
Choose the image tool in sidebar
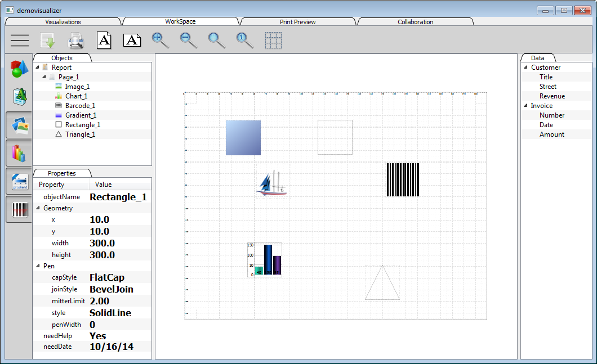tap(19, 125)
